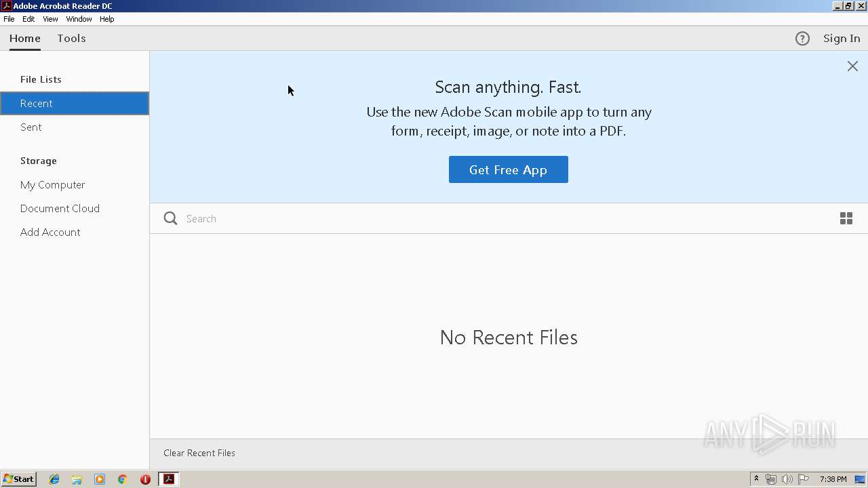
Task: Open Google Chrome from taskbar
Action: click(122, 479)
